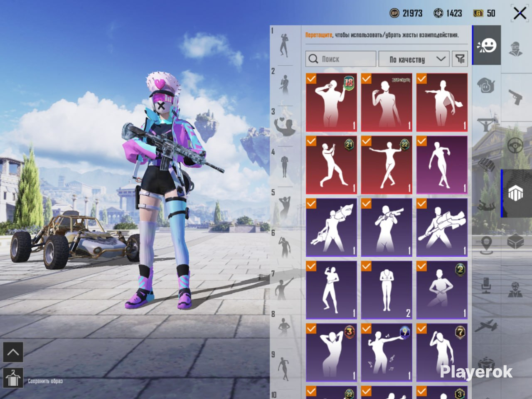Select the bowing emote with count 2
The height and width of the screenshot is (399, 532).
point(387,290)
